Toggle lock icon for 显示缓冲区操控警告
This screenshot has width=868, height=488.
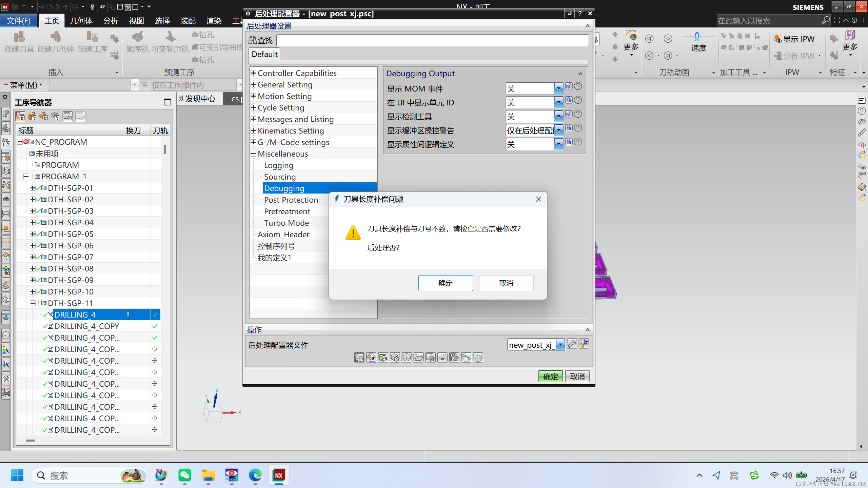click(x=569, y=128)
